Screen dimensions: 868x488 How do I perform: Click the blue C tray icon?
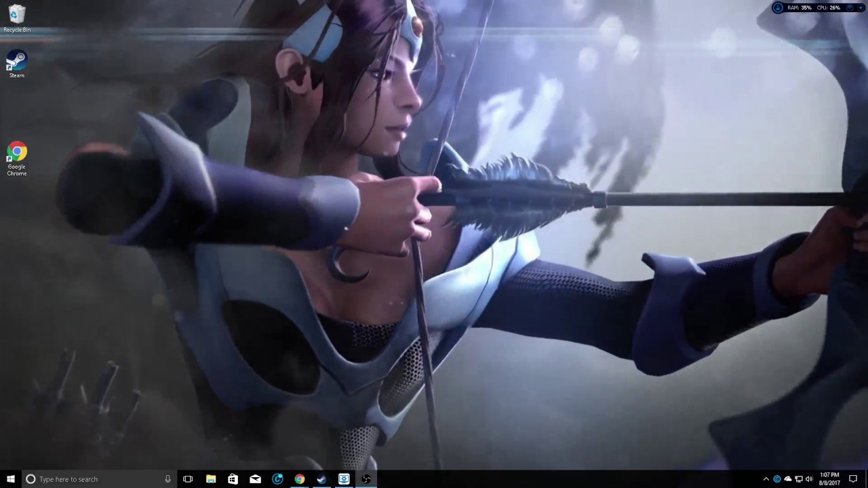(x=777, y=479)
